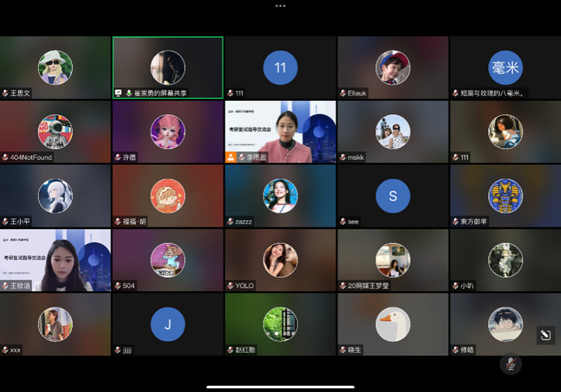Open the three-dot menu at top center
The width and height of the screenshot is (561, 392).
pos(280,6)
